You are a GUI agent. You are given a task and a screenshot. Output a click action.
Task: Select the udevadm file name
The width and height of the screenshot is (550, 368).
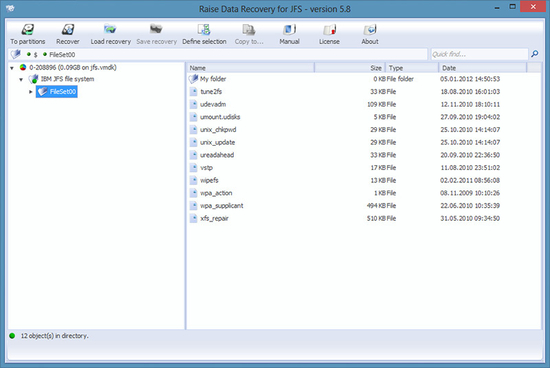[x=213, y=104]
